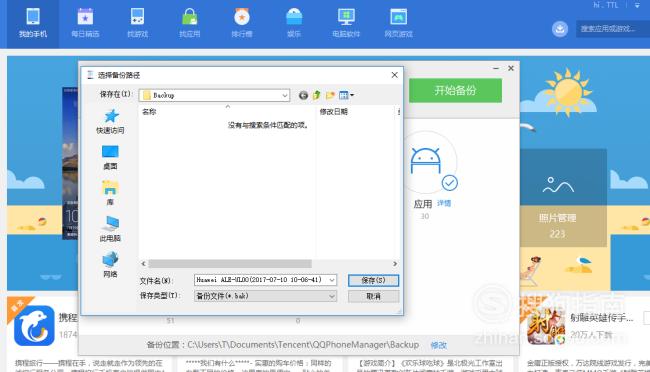
Task: Open the 网页游戏 web games tab
Action: pyautogui.click(x=398, y=24)
